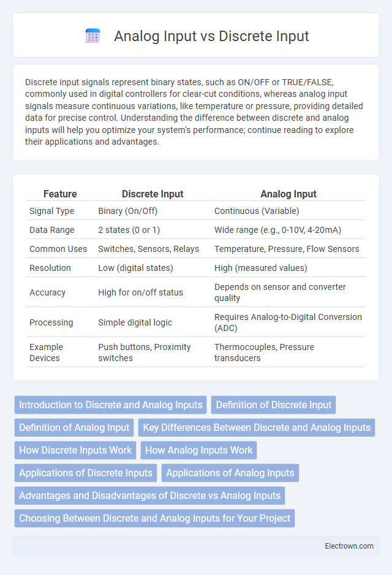Click the Analog Input column header

click(x=288, y=194)
